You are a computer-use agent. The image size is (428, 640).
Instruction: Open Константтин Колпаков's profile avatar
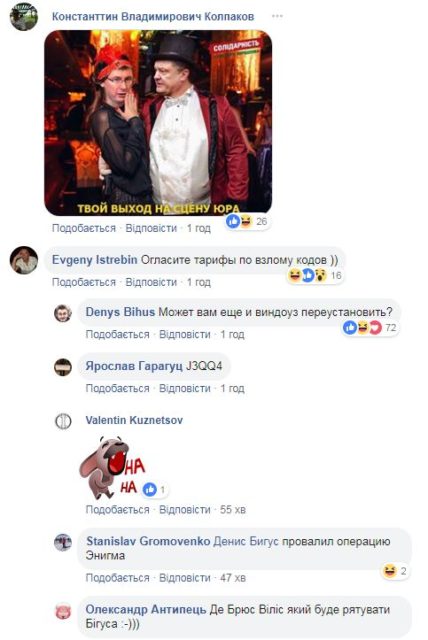(24, 17)
